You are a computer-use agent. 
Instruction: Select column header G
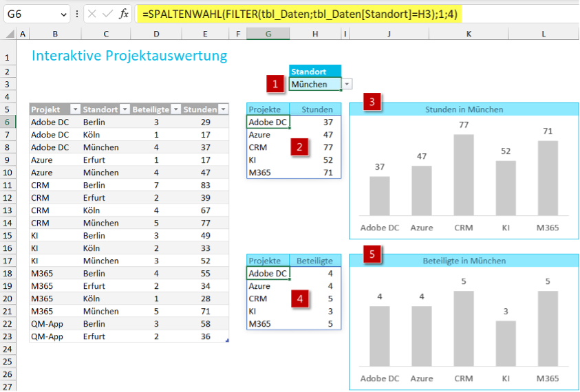268,34
